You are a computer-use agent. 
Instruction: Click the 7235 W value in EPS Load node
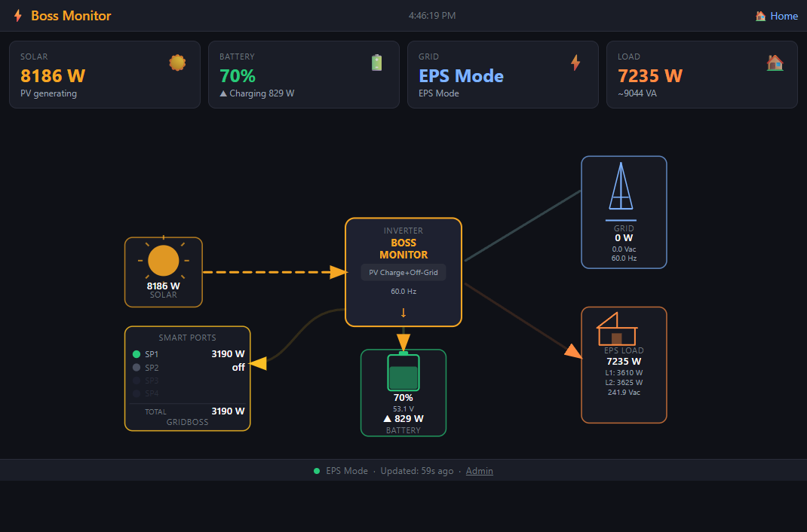coord(624,362)
